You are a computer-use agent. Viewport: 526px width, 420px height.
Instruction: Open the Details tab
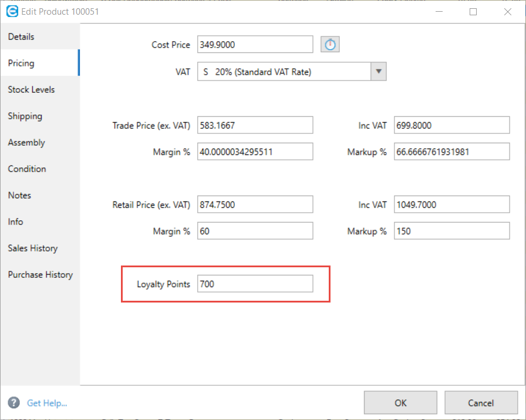tap(21, 37)
